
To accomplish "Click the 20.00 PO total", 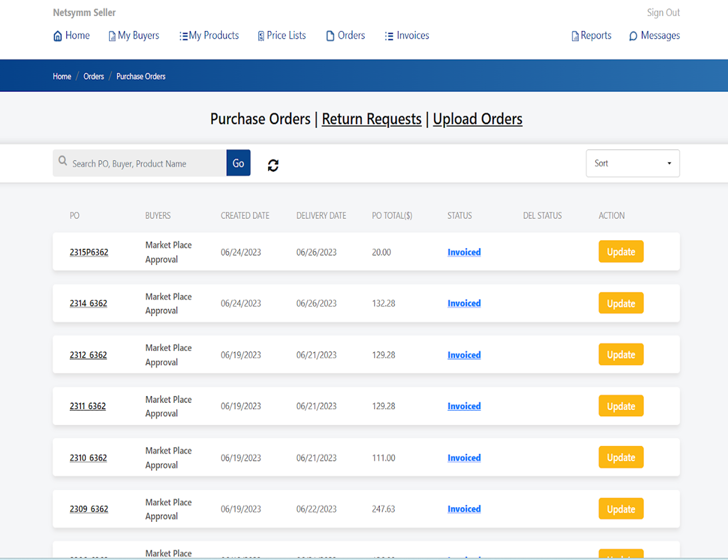I will point(381,252).
